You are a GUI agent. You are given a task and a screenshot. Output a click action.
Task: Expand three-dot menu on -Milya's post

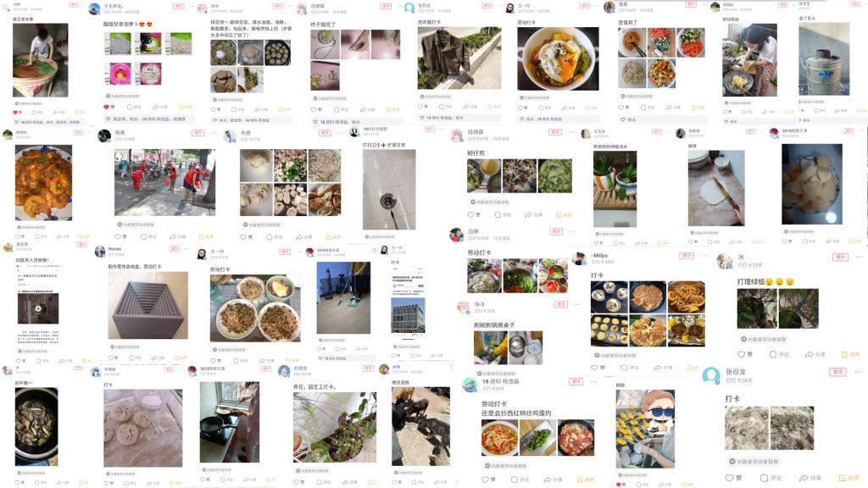(704, 256)
